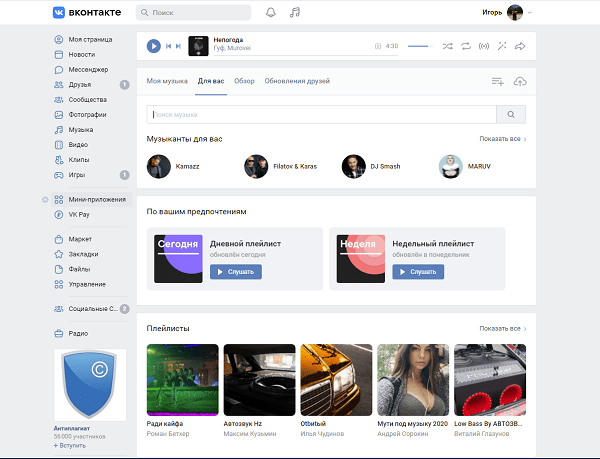Show all Музыканты для вас
Image resolution: width=600 pixels, height=459 pixels.
click(x=502, y=139)
